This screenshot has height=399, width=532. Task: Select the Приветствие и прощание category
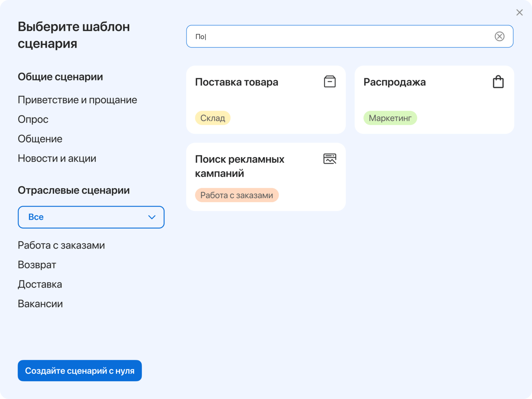(x=77, y=100)
